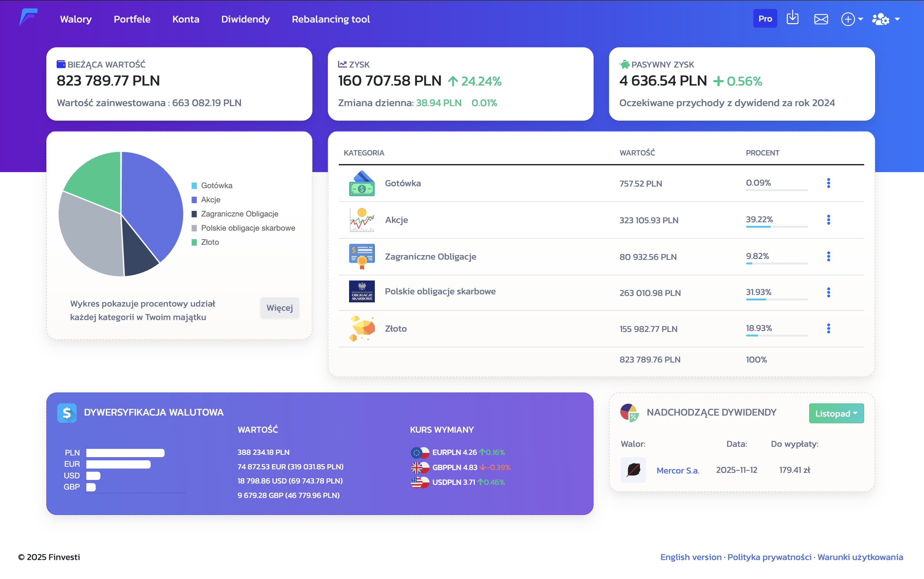This screenshot has width=924, height=579.
Task: Click the Akcje percentage progress bar
Action: 776,227
